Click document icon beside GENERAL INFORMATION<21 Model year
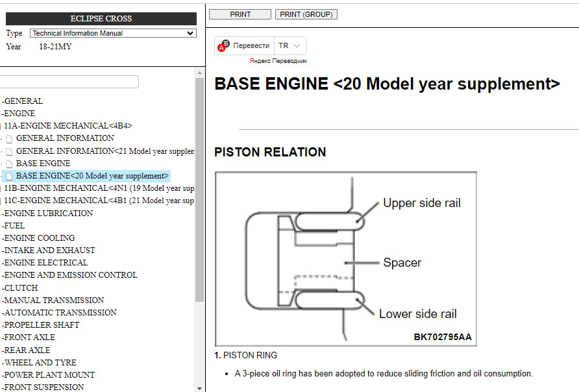This screenshot has height=392, width=579. click(9, 152)
